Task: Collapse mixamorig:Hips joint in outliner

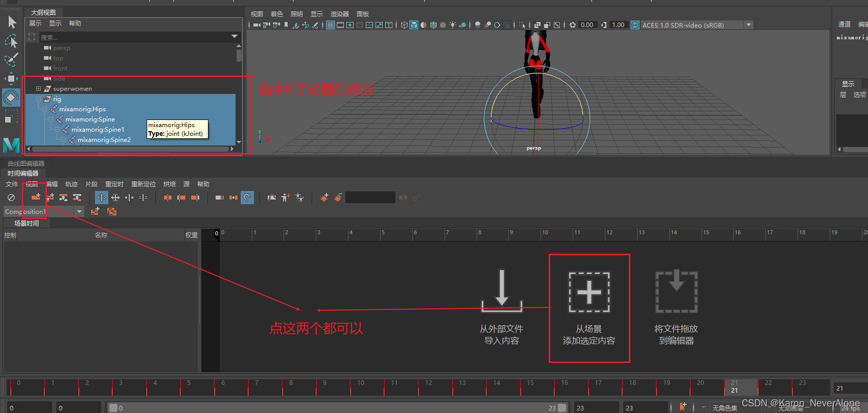Action: click(44, 109)
